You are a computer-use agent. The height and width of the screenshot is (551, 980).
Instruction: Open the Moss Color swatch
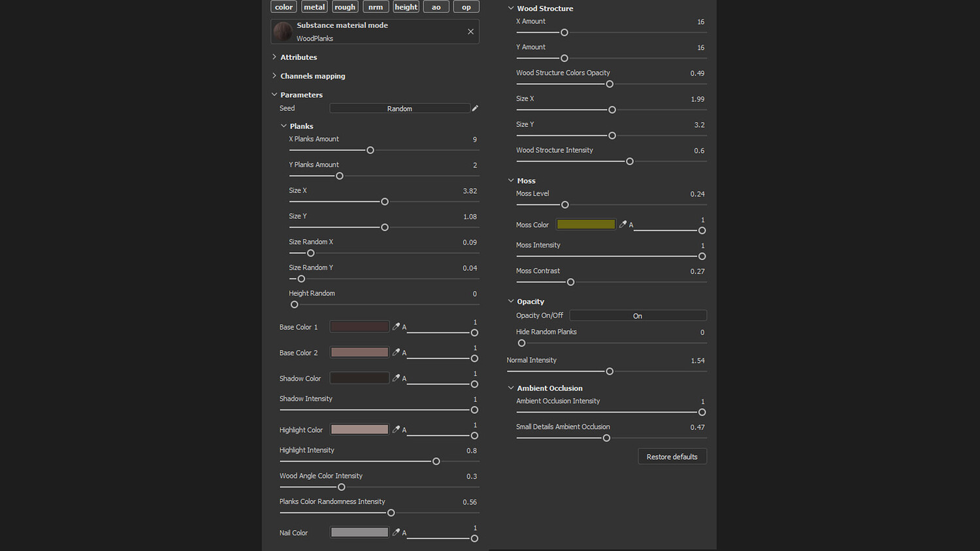585,224
